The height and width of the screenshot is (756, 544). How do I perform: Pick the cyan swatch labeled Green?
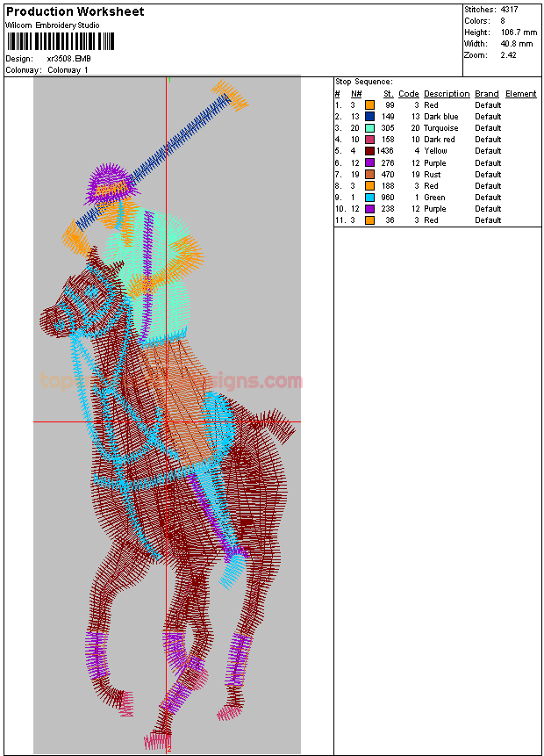369,198
